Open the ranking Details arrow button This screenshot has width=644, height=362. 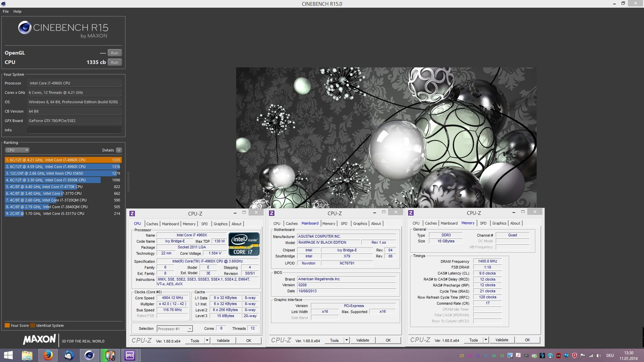point(119,150)
